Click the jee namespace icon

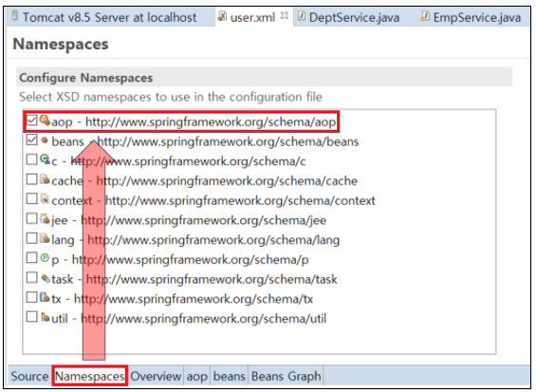tap(45, 218)
